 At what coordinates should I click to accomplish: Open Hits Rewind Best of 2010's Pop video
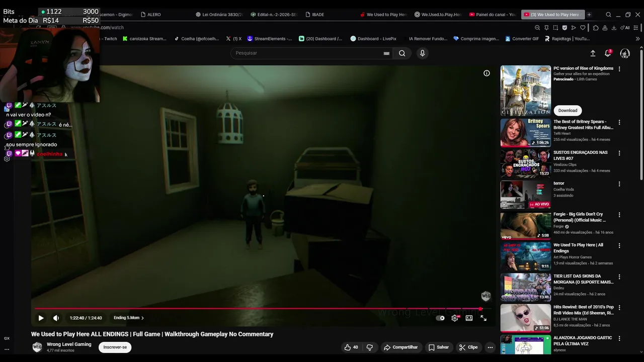pyautogui.click(x=526, y=318)
